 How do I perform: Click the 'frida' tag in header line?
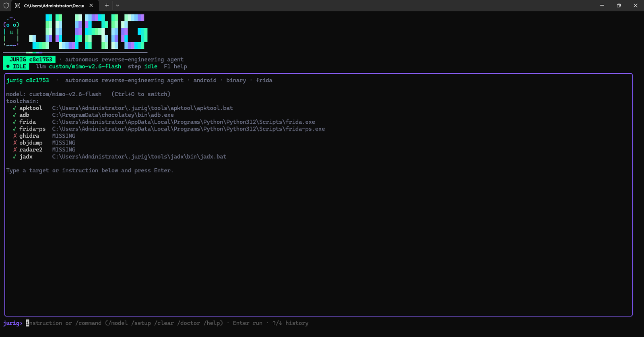click(264, 80)
